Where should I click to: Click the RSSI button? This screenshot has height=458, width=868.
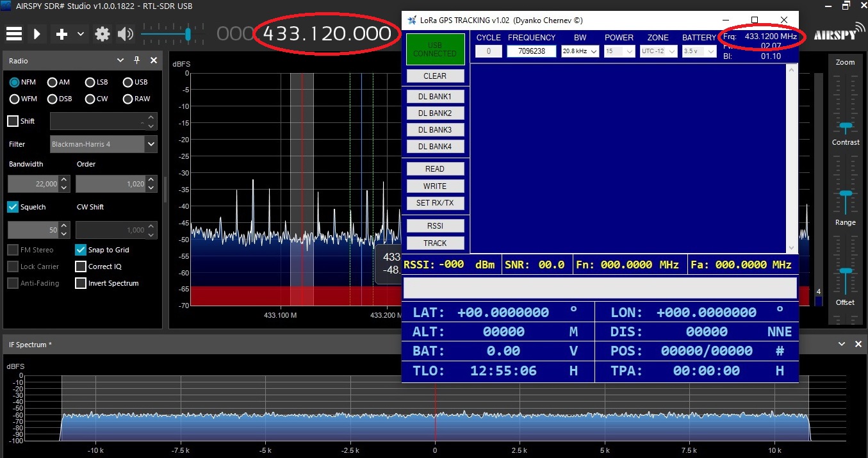tap(435, 226)
